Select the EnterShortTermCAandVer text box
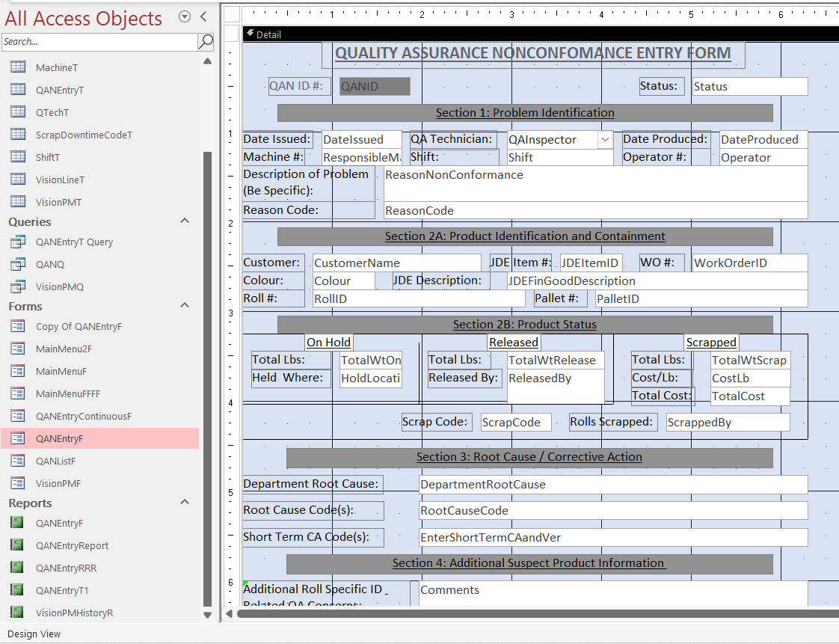This screenshot has height=644, width=839. click(x=613, y=538)
